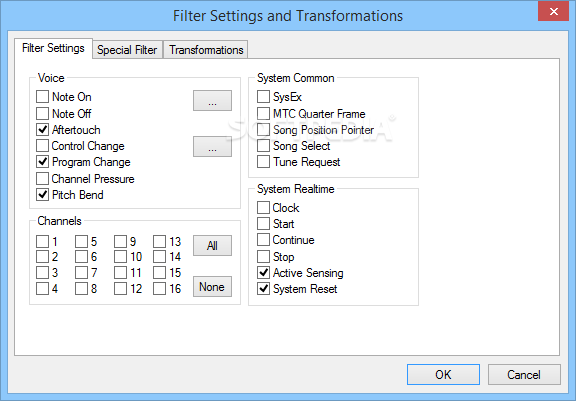
Task: Open Note On options ellipsis button
Action: [x=212, y=101]
